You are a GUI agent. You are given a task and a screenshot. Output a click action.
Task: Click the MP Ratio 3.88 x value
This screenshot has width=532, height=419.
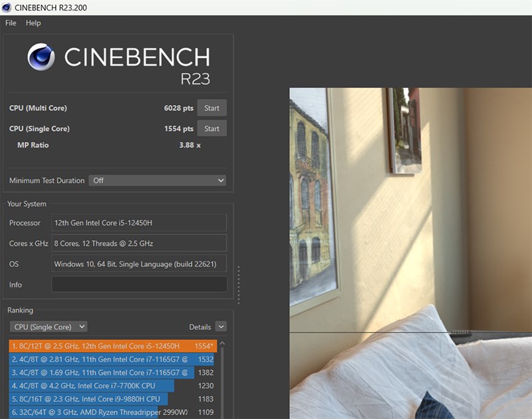[x=190, y=145]
